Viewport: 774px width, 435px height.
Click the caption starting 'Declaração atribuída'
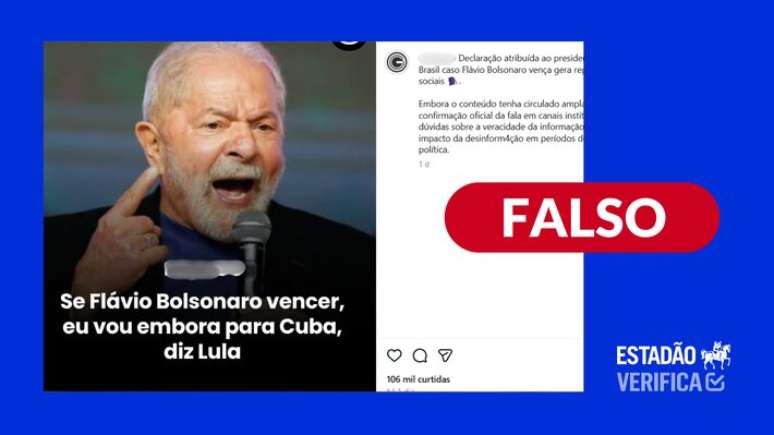501,70
